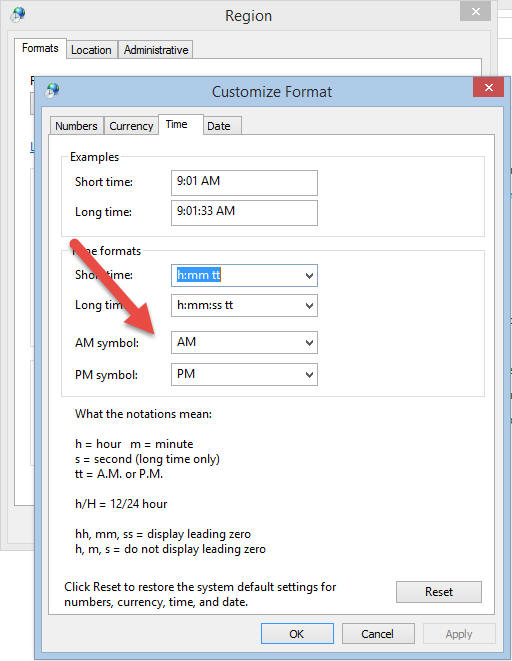Click the Cancel button
Screen dimensions: 512x661
tap(378, 634)
